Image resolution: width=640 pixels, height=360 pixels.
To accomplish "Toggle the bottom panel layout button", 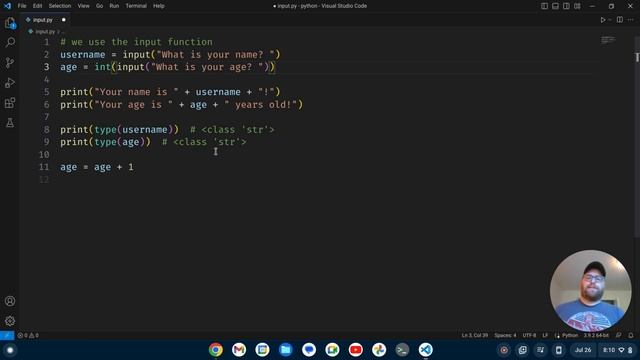I will click(x=556, y=6).
